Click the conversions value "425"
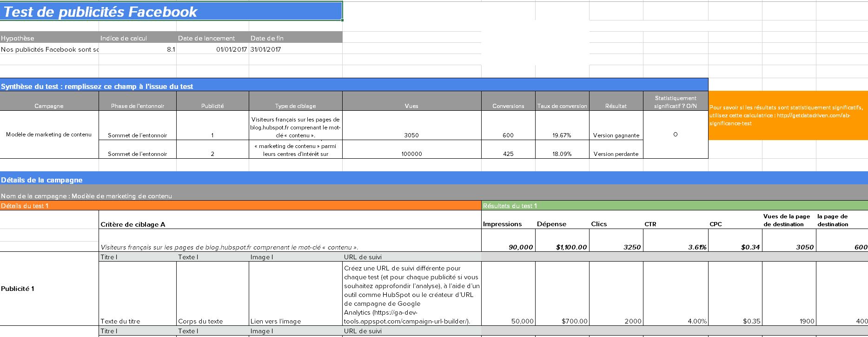Image resolution: width=868 pixels, height=337 pixels. pos(508,149)
